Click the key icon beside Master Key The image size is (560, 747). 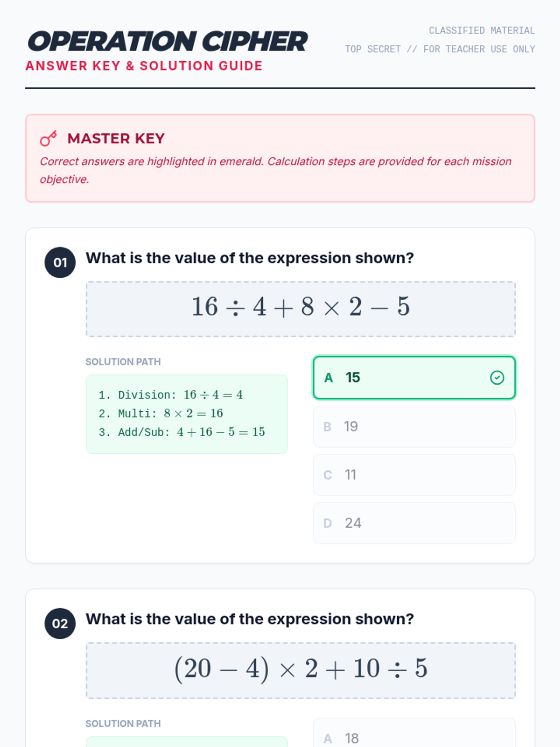(x=48, y=138)
